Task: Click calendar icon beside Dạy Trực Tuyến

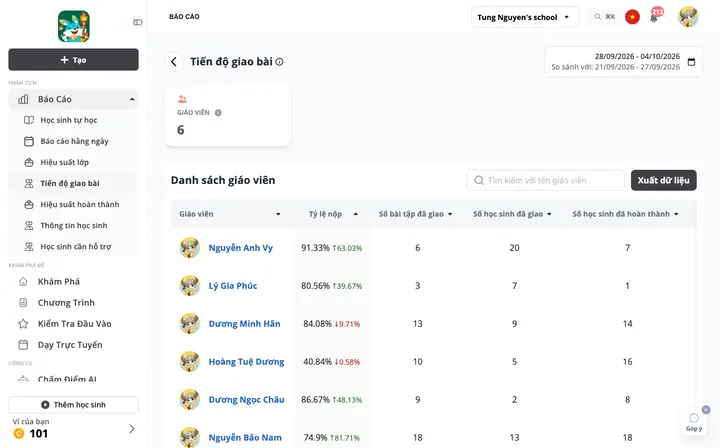Action: (23, 345)
